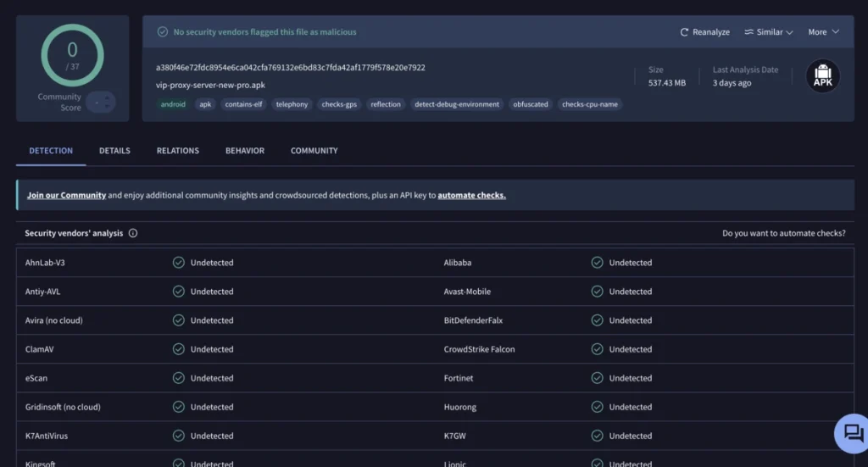Click the file hash a380f46e72fdc...
Image resolution: width=868 pixels, height=467 pixels.
(x=291, y=68)
